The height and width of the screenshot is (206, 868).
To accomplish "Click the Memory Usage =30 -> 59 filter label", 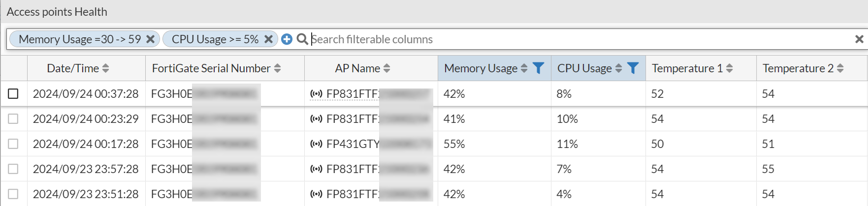I will click(80, 39).
